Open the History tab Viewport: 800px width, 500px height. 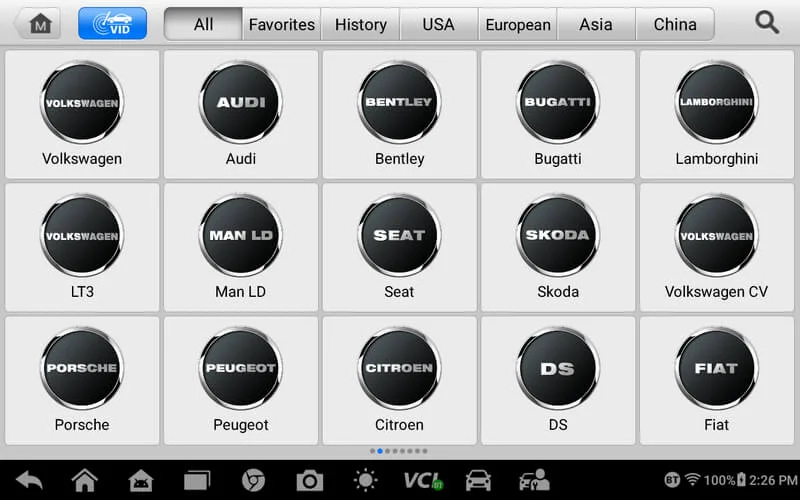point(361,24)
